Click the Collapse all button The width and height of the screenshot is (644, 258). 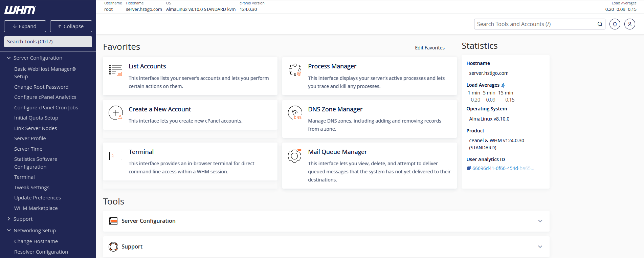click(71, 26)
